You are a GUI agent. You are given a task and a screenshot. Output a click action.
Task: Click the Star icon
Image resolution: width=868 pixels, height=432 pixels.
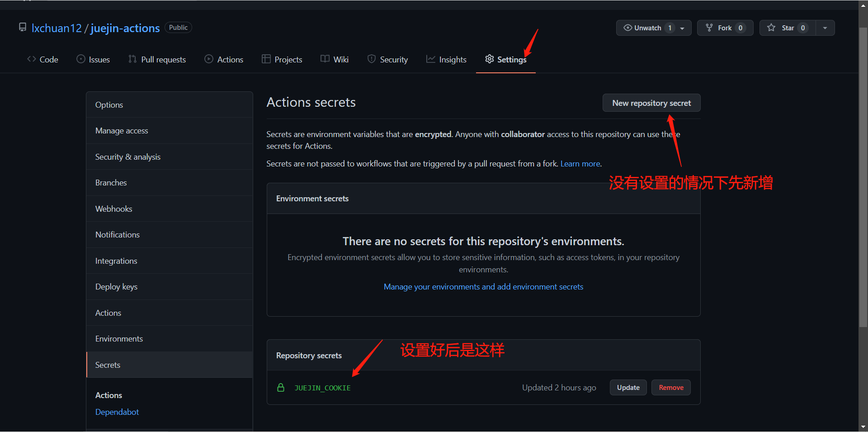click(771, 28)
